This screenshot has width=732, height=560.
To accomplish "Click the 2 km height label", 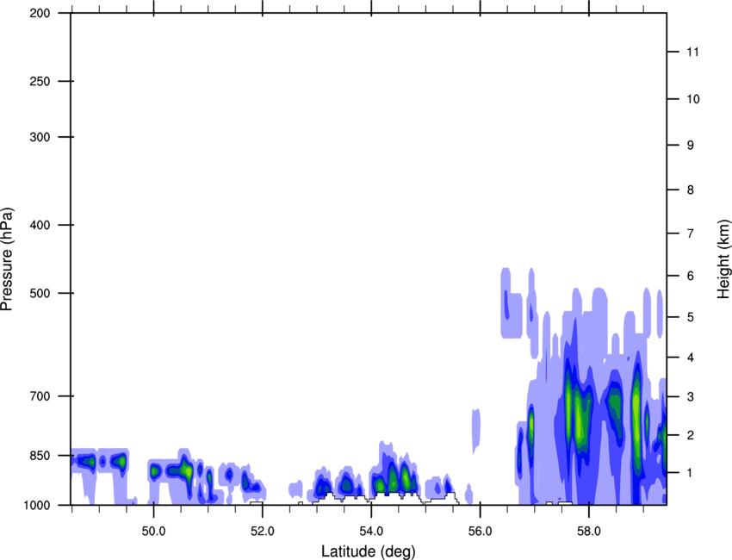I will (x=690, y=435).
